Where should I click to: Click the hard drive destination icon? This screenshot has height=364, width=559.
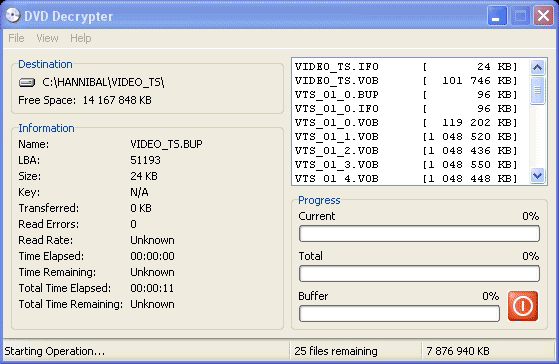27,83
